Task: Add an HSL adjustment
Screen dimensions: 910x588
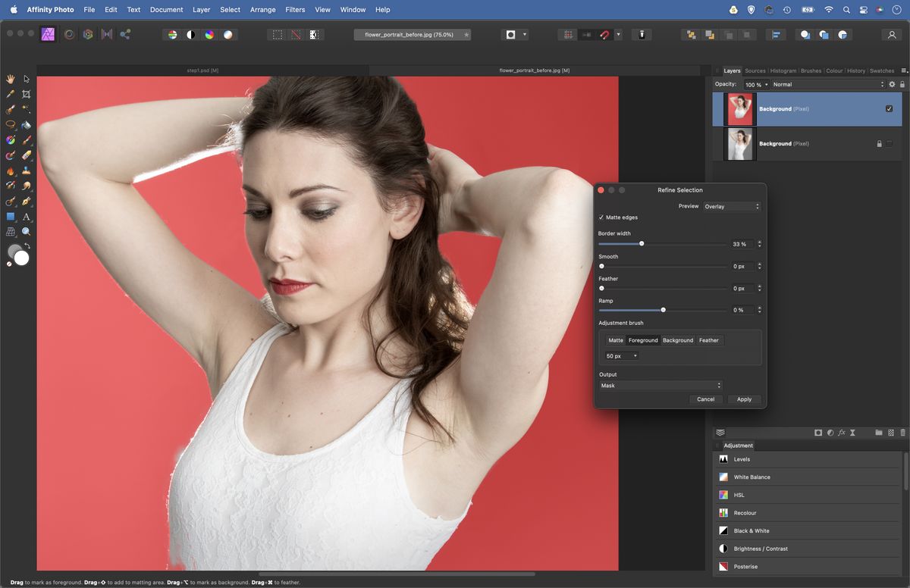Action: (x=808, y=495)
